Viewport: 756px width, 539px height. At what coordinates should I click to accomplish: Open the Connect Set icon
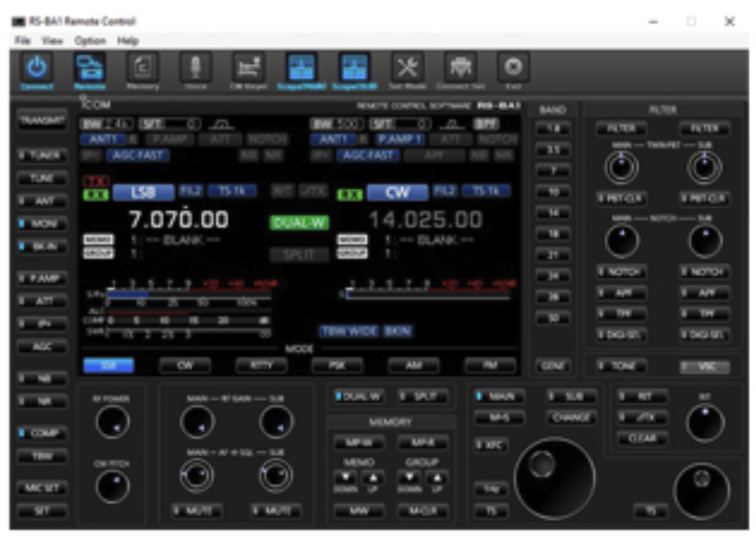click(x=460, y=70)
